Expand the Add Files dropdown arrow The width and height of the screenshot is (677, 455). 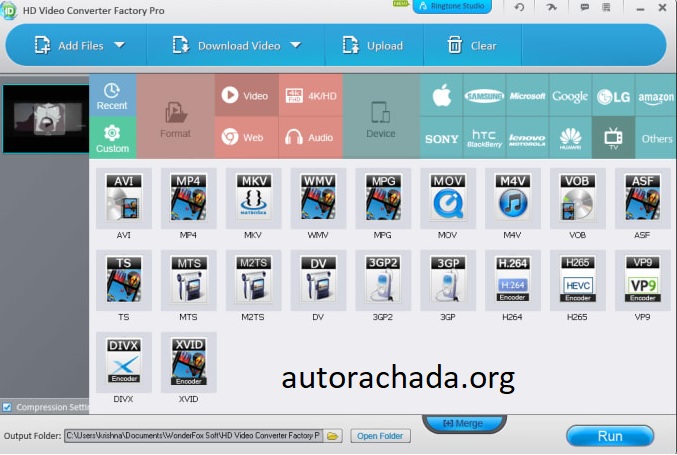[x=120, y=45]
